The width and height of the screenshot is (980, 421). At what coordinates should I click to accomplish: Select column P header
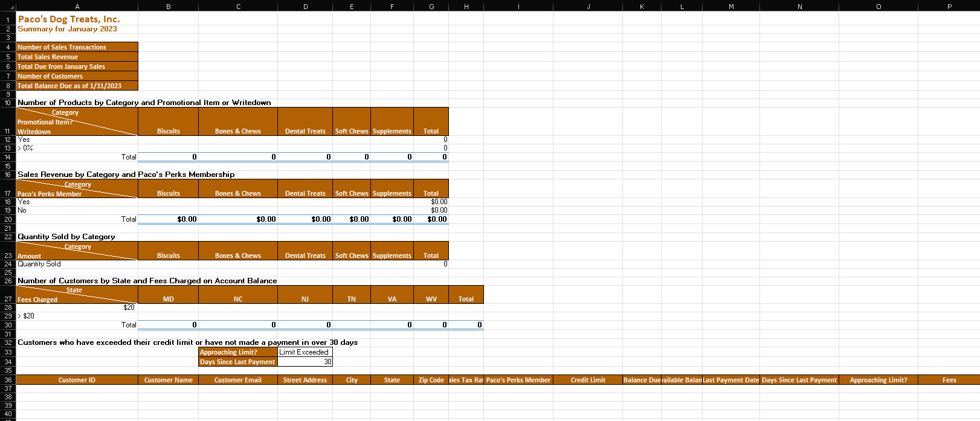click(x=949, y=7)
